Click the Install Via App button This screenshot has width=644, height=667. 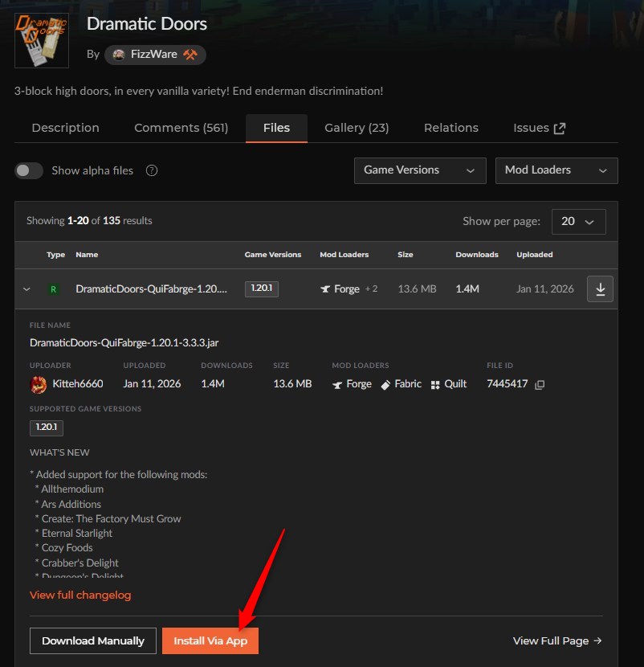click(210, 640)
